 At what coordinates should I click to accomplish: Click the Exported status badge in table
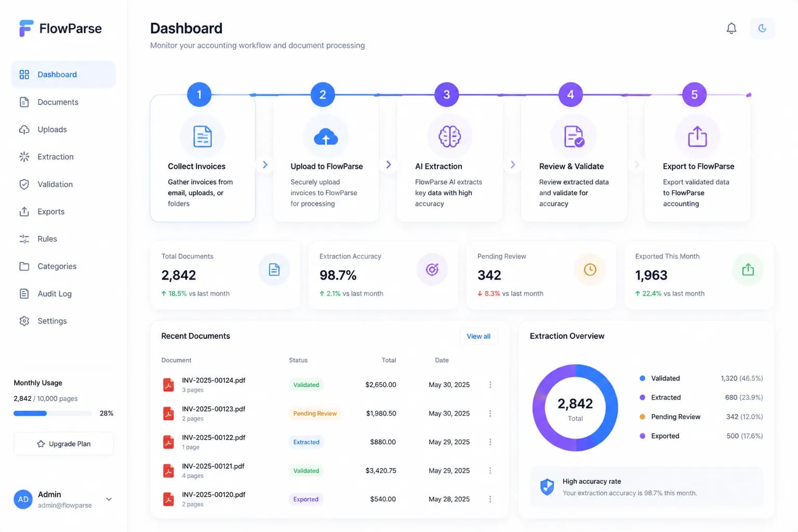click(305, 499)
